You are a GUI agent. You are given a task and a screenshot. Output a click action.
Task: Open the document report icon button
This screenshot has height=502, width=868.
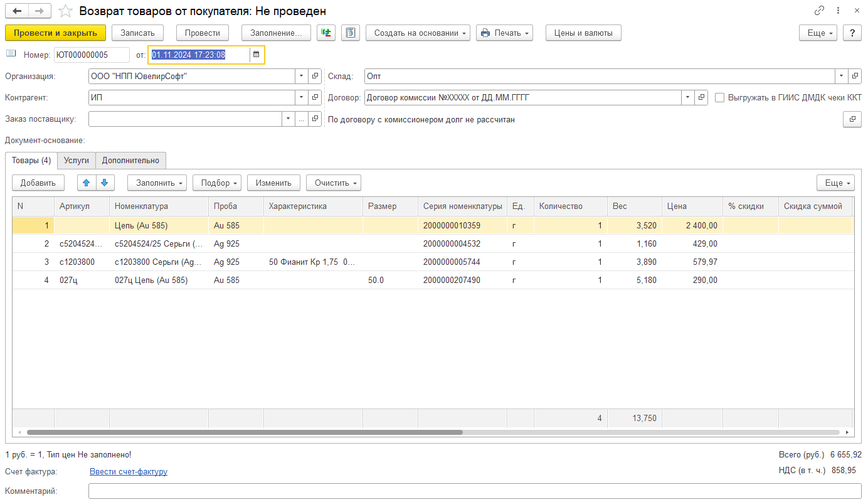[351, 33]
